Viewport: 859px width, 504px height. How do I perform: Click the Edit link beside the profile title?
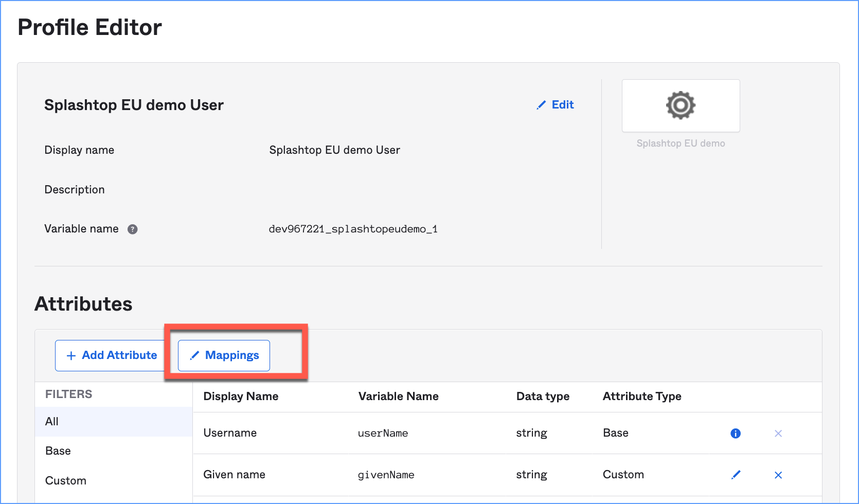[556, 105]
